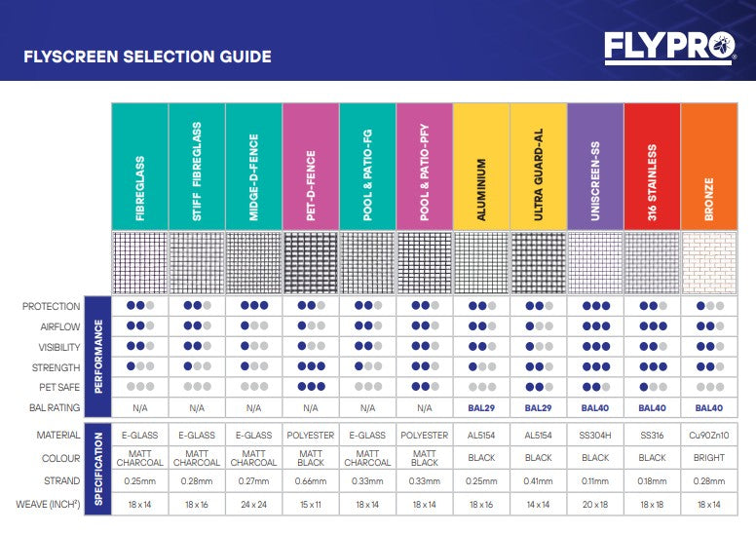Click the Ultra Guard-AL mesh sample image
Image resolution: width=756 pixels, height=534 pixels.
538,262
